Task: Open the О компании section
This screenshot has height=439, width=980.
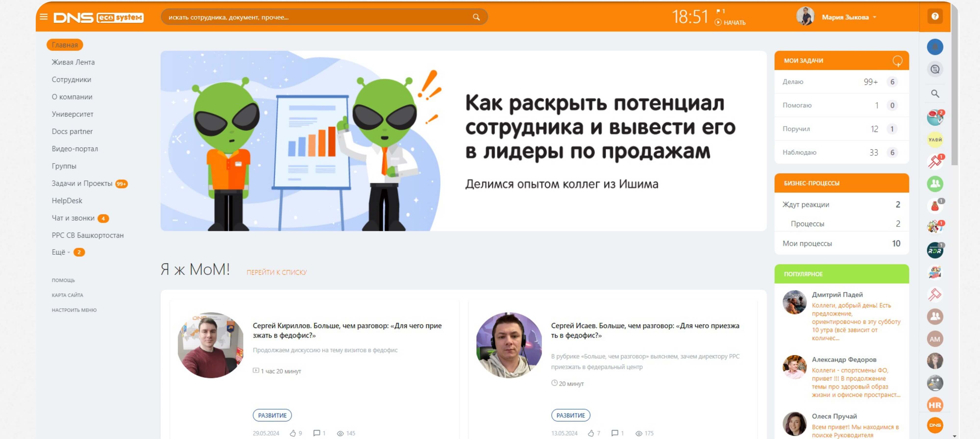Action: click(72, 97)
